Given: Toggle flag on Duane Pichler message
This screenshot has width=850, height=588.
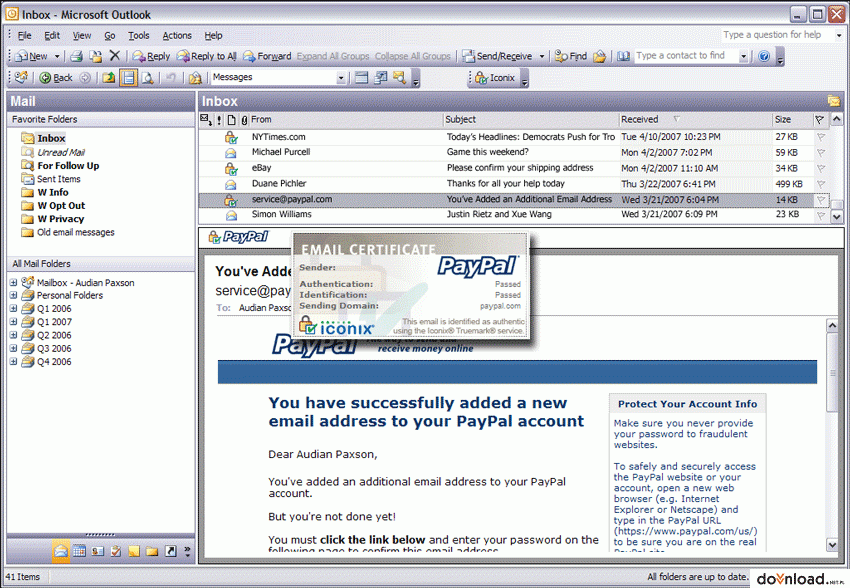Looking at the screenshot, I should (x=821, y=184).
